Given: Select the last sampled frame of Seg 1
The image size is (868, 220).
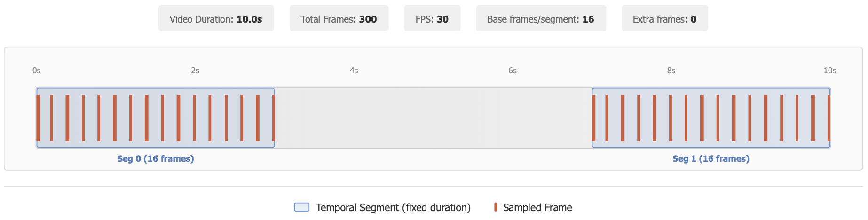Looking at the screenshot, I should (829, 118).
